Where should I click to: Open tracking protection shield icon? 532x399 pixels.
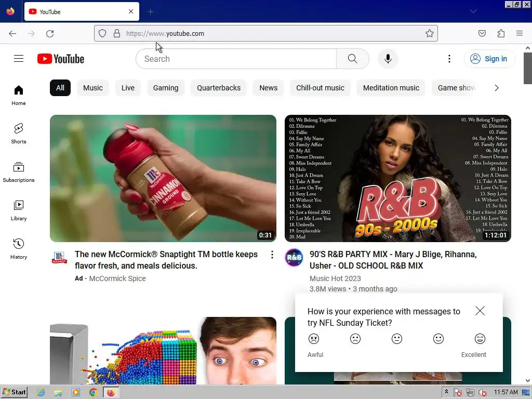click(x=102, y=33)
